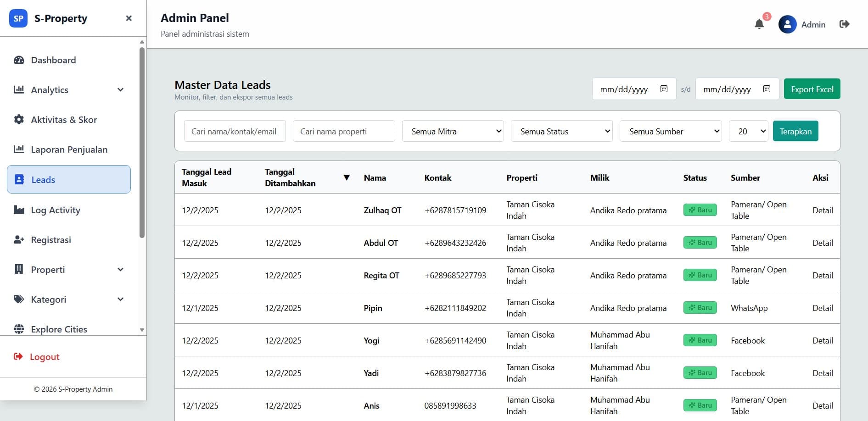Click the end date mm/dd/yyyy field
This screenshot has height=421, width=868.
tap(737, 89)
